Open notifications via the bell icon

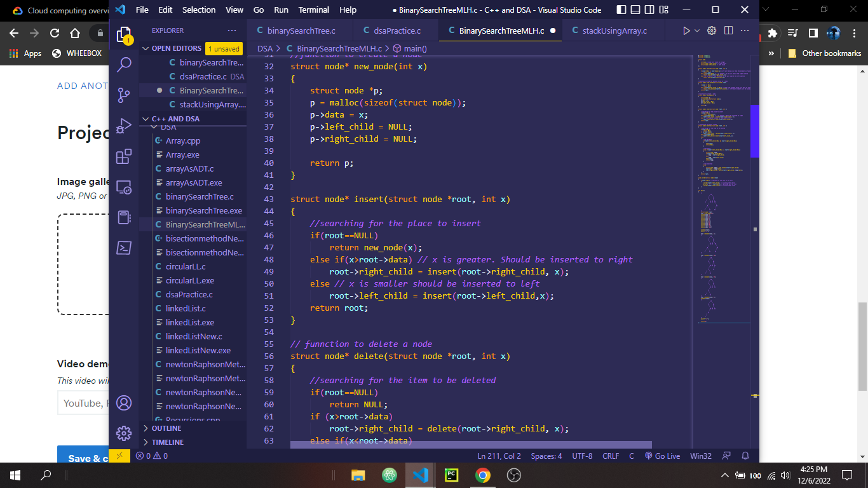[744, 456]
